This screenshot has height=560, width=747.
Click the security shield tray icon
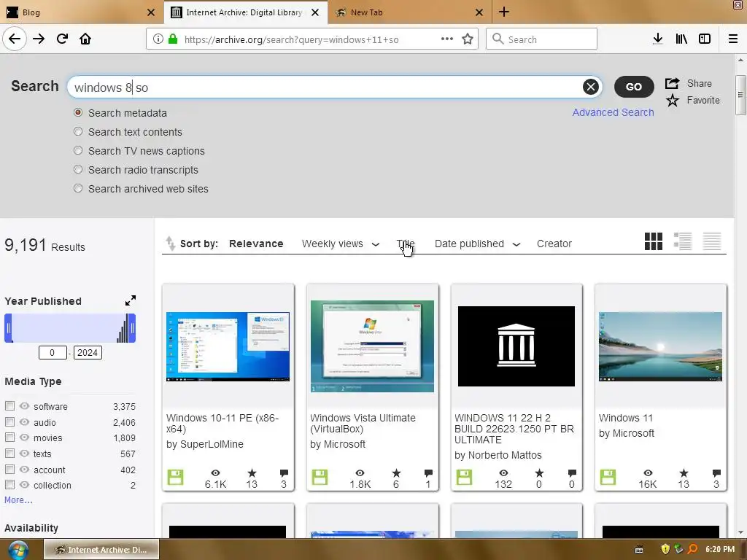pos(665,549)
